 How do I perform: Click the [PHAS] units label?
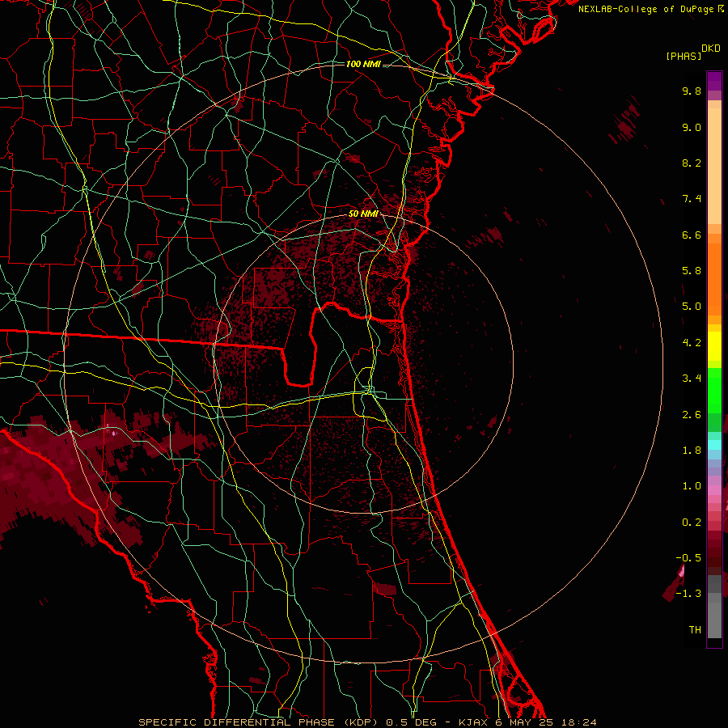[x=684, y=57]
